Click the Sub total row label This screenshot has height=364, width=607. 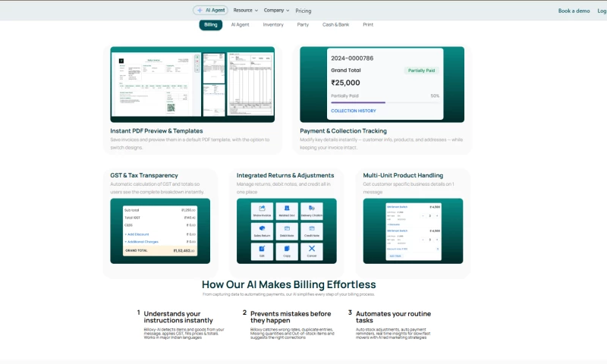[131, 210]
